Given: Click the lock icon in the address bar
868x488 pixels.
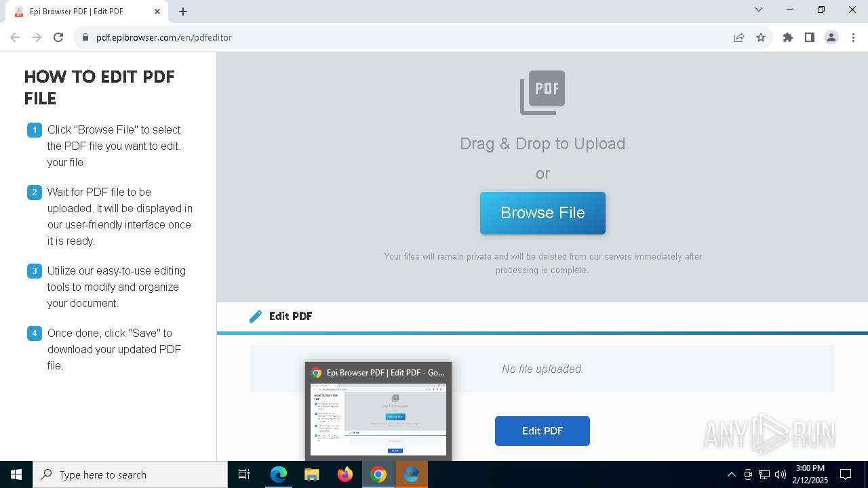Looking at the screenshot, I should pos(85,37).
